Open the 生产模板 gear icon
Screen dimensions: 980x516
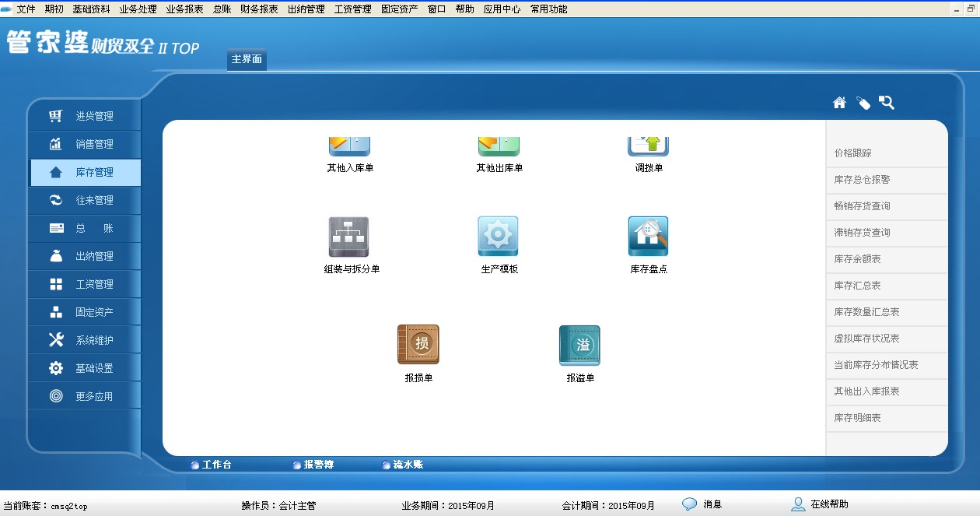(x=498, y=237)
